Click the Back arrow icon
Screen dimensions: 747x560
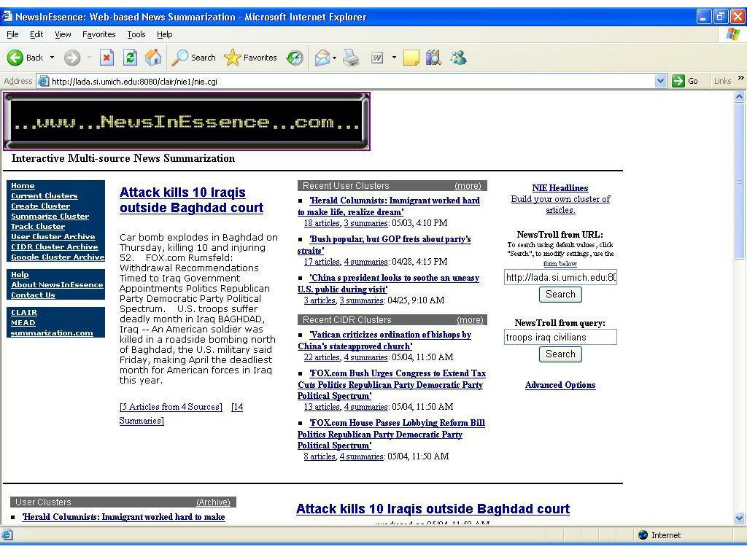pos(15,58)
